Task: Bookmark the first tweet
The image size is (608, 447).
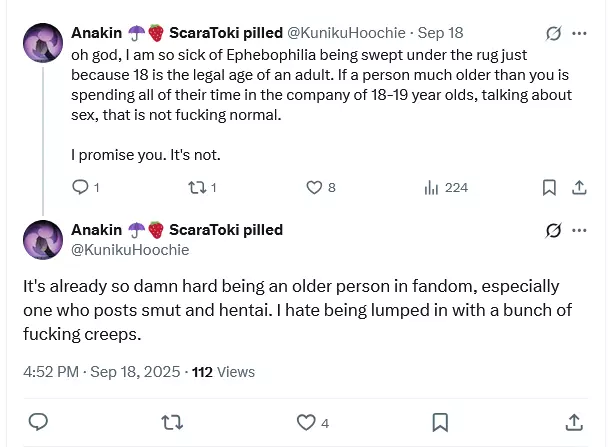Action: point(549,187)
